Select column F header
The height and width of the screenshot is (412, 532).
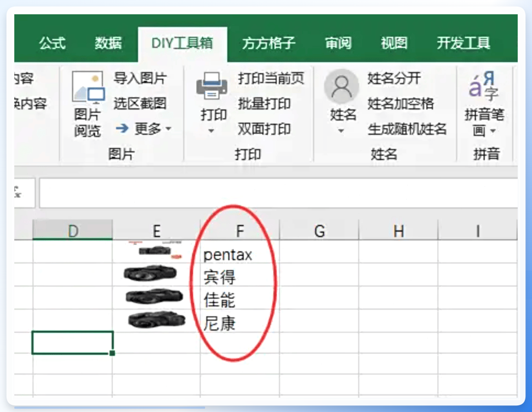240,229
